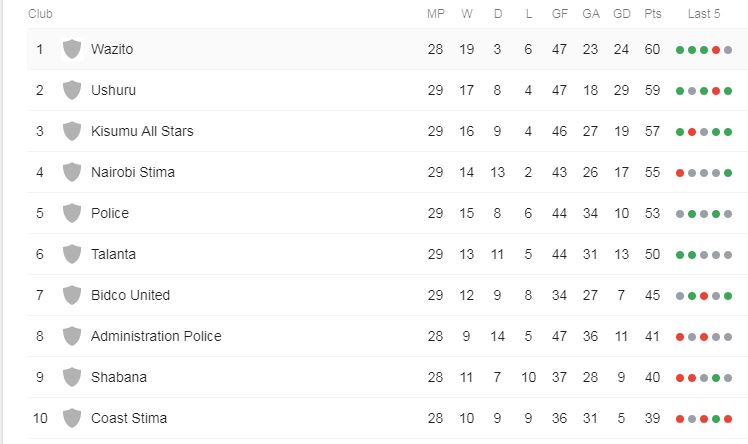Click Nairobi Stima's red loss dot
This screenshot has width=748, height=444.
click(x=680, y=173)
